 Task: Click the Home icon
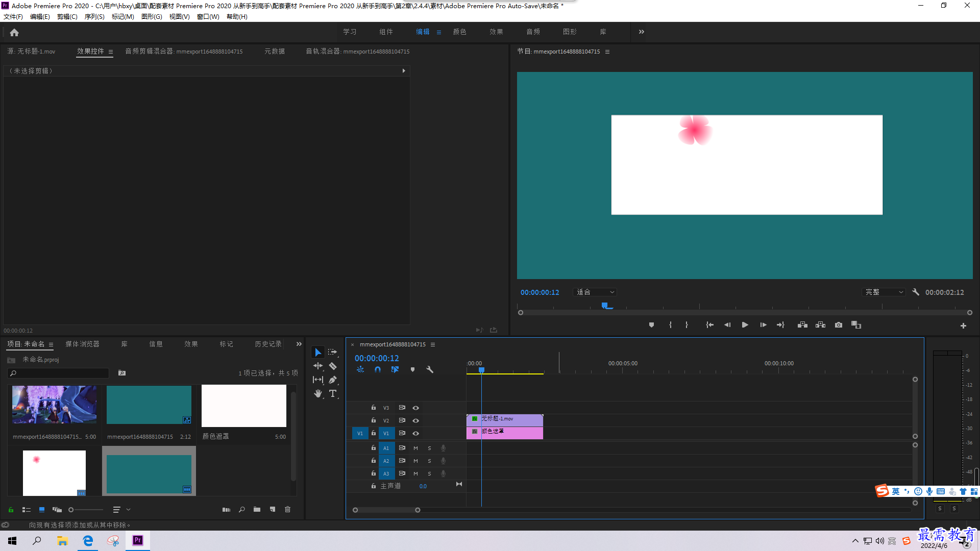14,32
